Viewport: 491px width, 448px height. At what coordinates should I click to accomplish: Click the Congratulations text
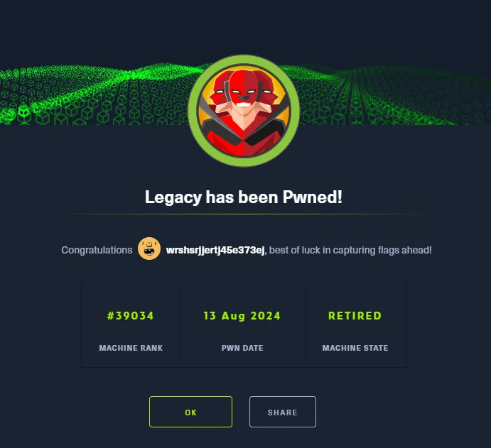click(97, 251)
